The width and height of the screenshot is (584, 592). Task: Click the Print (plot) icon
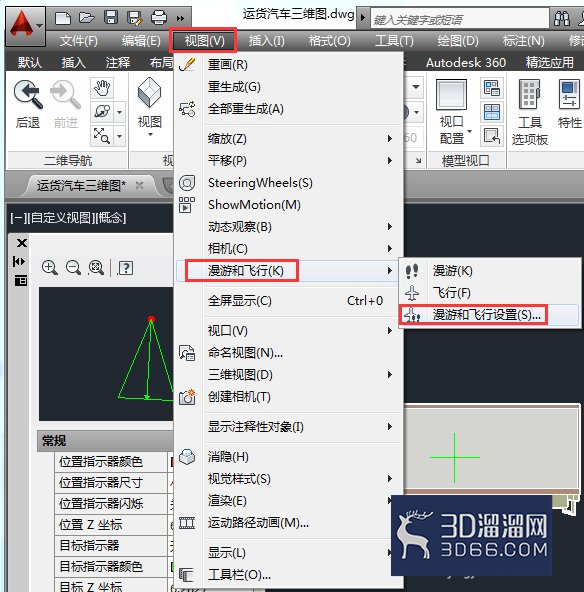tap(159, 18)
